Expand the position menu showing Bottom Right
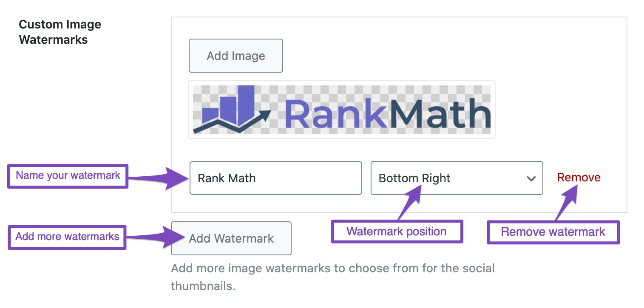 click(457, 178)
